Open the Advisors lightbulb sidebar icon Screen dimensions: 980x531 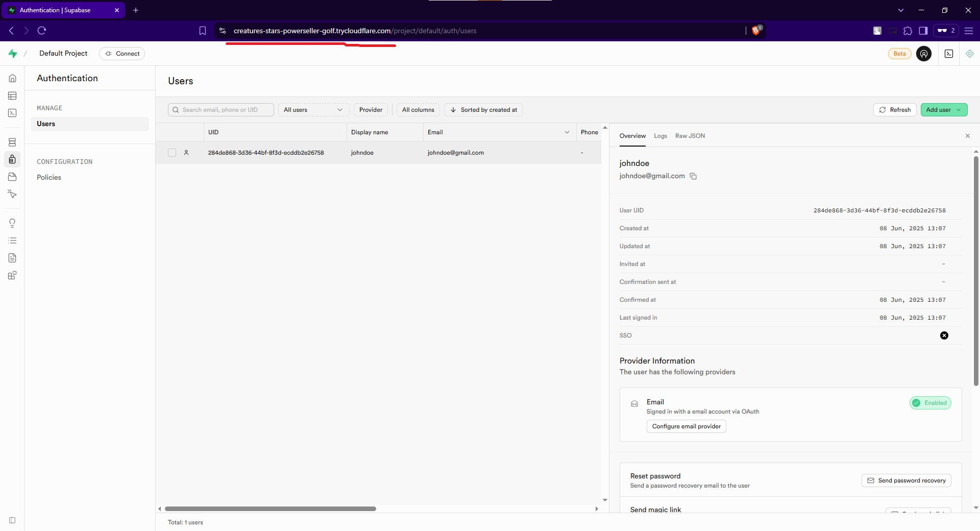point(12,223)
